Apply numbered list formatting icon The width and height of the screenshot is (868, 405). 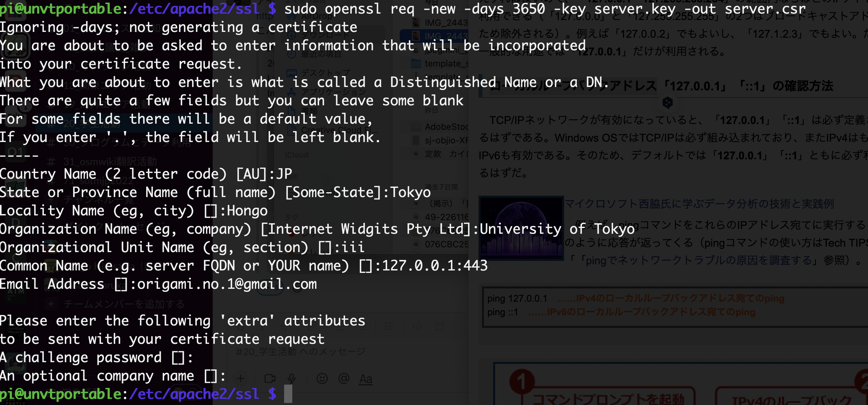tap(340, 327)
